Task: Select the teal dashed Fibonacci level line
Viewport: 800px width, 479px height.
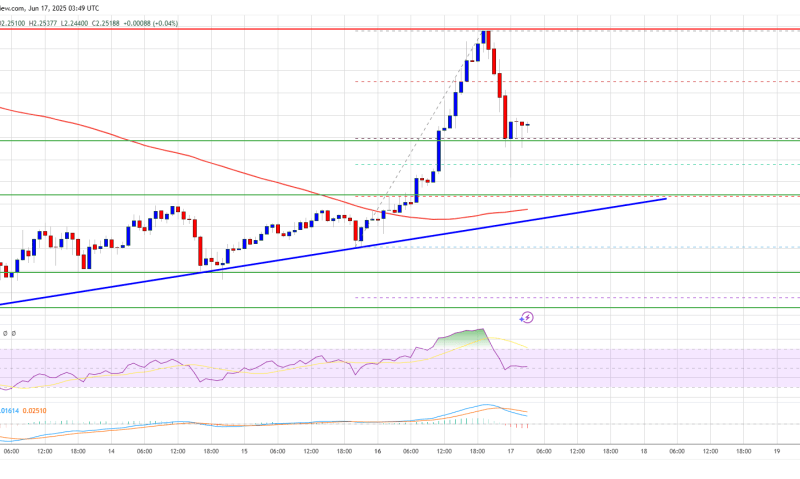Action: [577, 164]
